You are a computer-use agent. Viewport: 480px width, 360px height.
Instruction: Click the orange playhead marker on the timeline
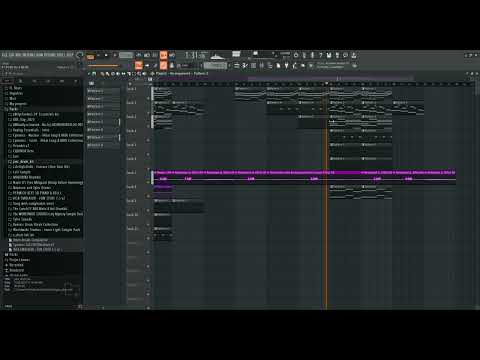(x=326, y=83)
